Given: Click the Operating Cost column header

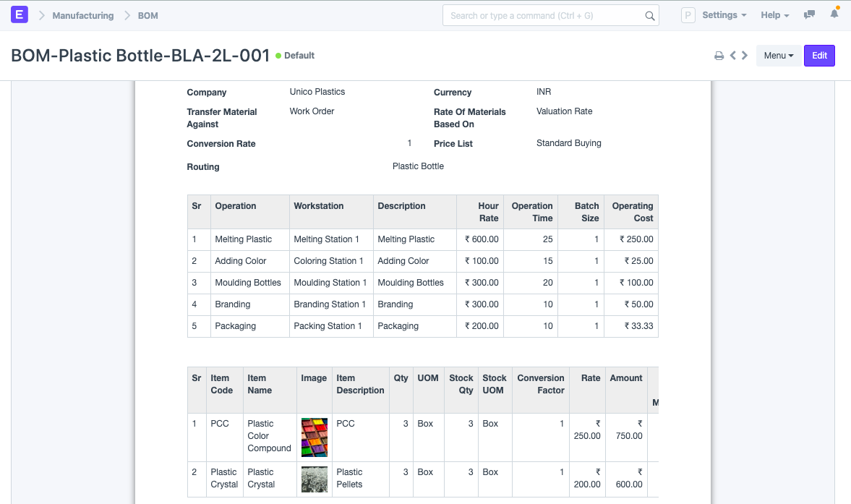Looking at the screenshot, I should pyautogui.click(x=632, y=212).
